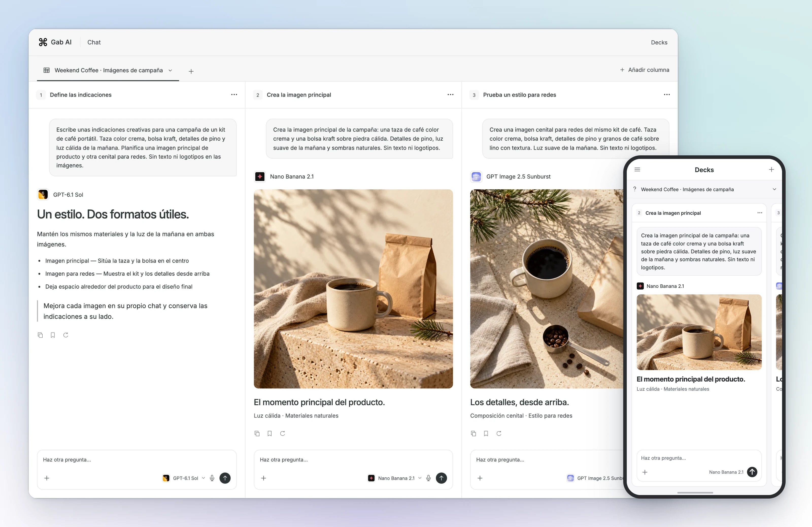The width and height of the screenshot is (812, 527).
Task: Open GPT Image 2.5 Sunburst model selector
Action: pyautogui.click(x=595, y=478)
